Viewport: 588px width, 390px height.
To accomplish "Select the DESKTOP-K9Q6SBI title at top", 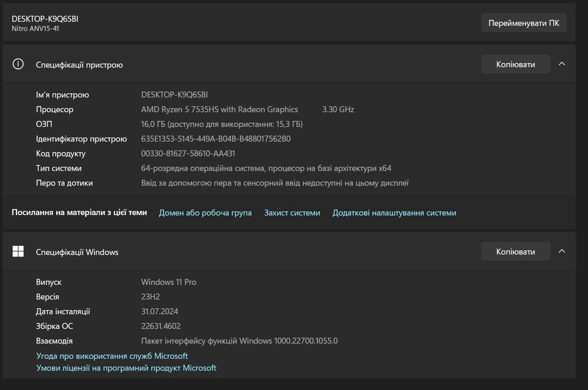I will (x=45, y=19).
